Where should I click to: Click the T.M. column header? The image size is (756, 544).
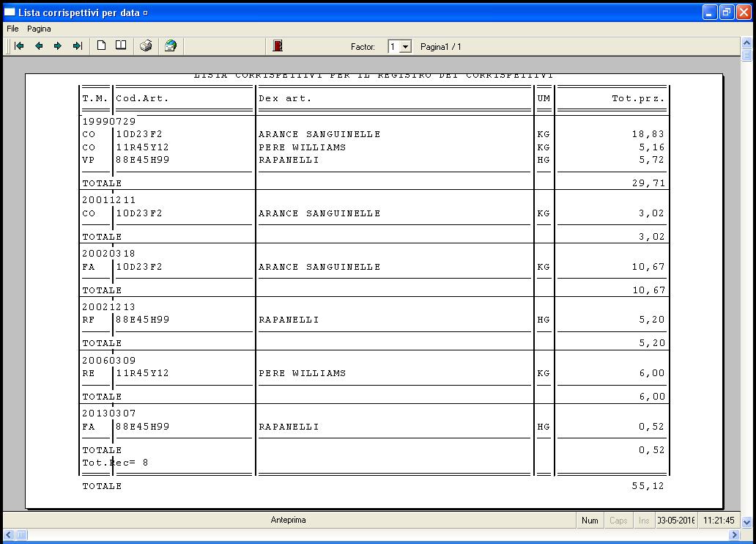[x=95, y=98]
